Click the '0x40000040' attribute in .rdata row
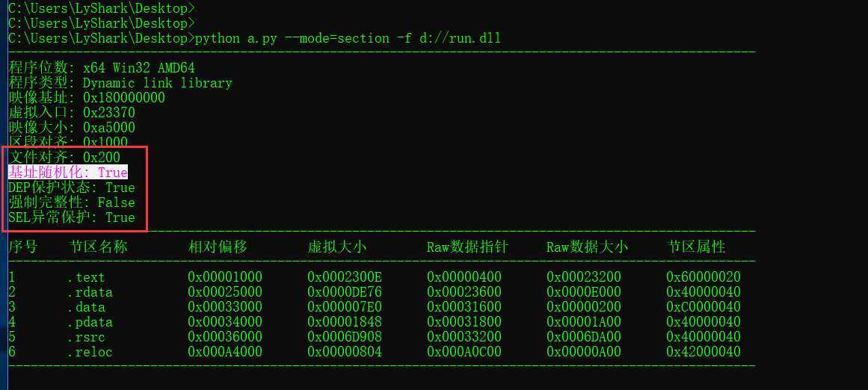 [x=703, y=292]
